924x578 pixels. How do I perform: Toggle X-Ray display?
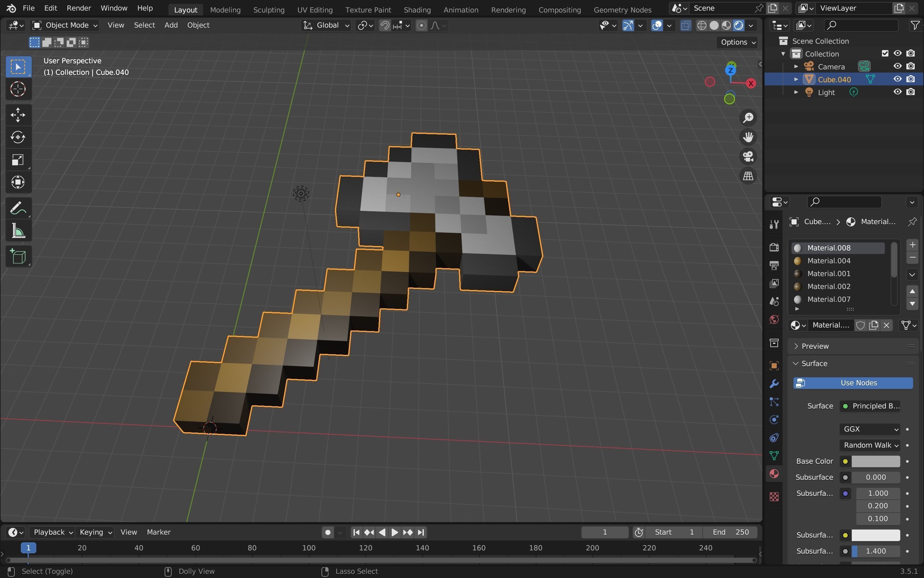pyautogui.click(x=686, y=26)
